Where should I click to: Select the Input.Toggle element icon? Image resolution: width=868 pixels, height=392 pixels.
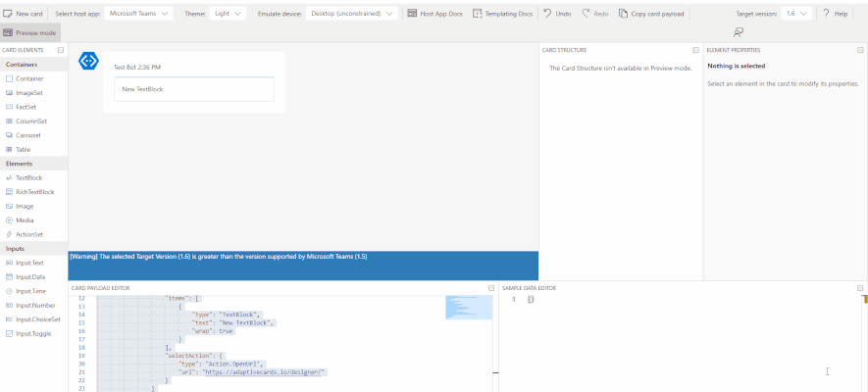[x=9, y=333]
